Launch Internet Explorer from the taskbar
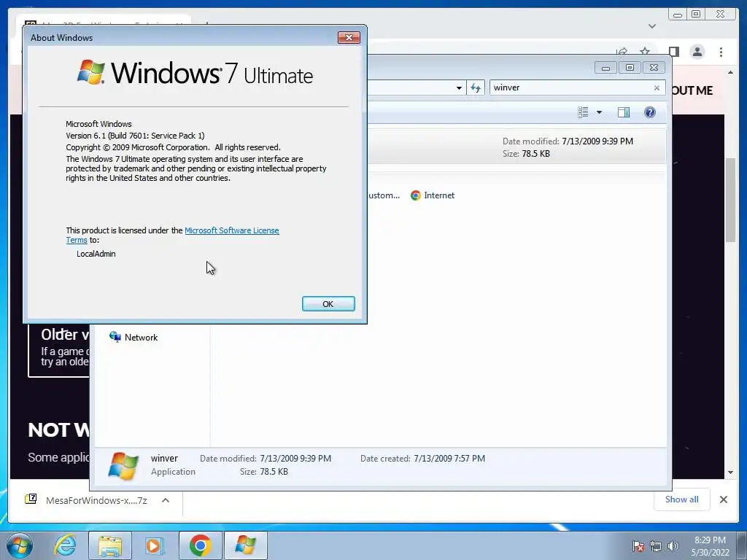The image size is (747, 560). 65,545
